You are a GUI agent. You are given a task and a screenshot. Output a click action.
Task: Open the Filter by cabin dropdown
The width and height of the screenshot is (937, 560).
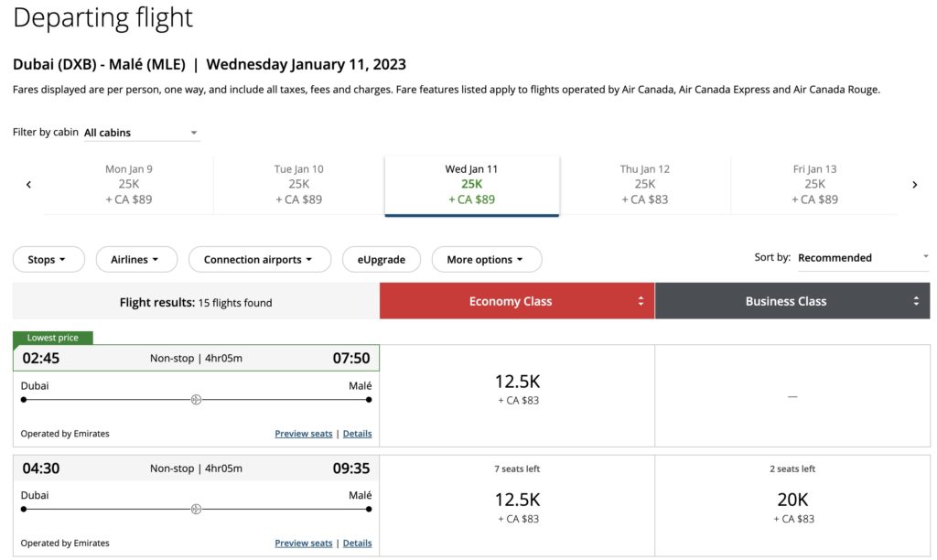[x=141, y=133]
